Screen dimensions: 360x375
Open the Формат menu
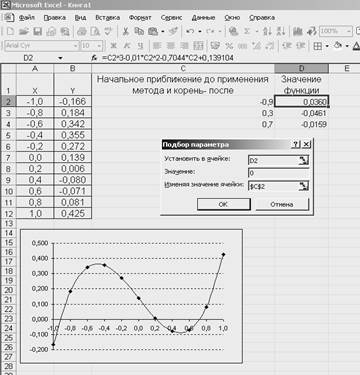[x=140, y=18]
